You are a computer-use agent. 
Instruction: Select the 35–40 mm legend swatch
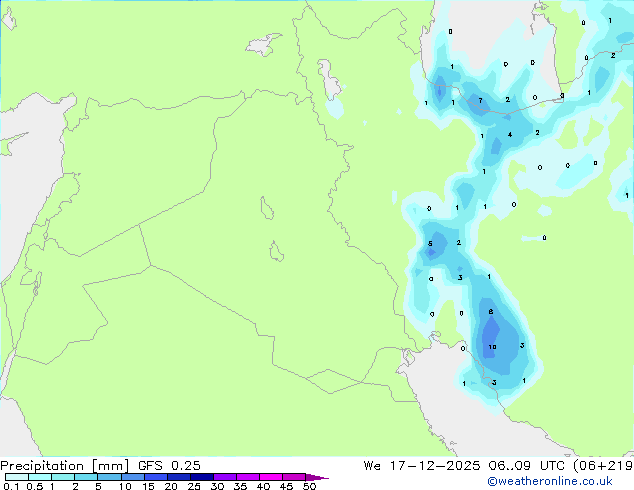(x=248, y=477)
